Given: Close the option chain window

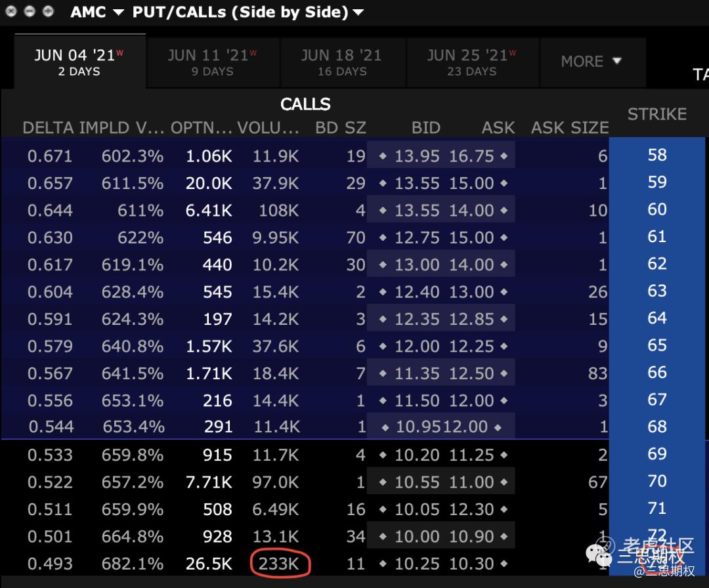Looking at the screenshot, I should click(11, 11).
